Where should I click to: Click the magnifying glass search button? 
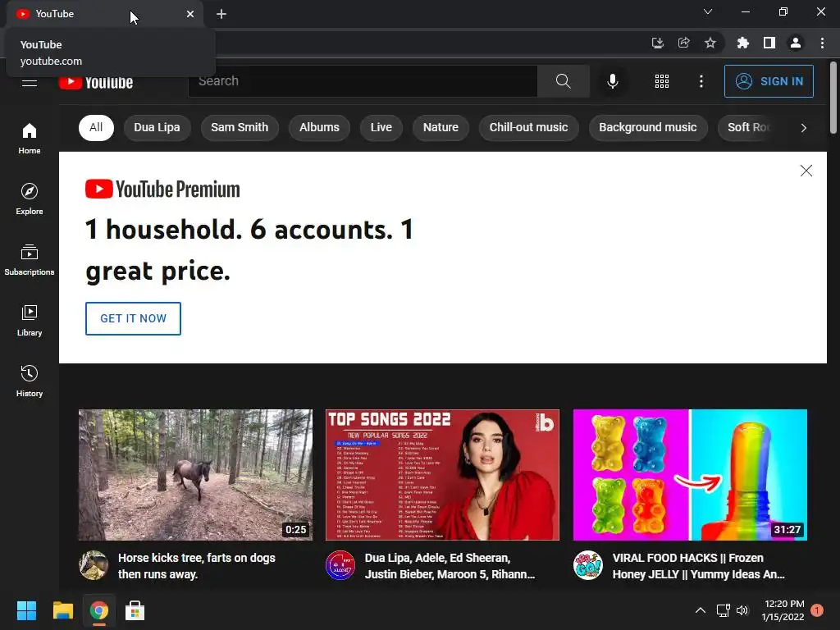563,81
